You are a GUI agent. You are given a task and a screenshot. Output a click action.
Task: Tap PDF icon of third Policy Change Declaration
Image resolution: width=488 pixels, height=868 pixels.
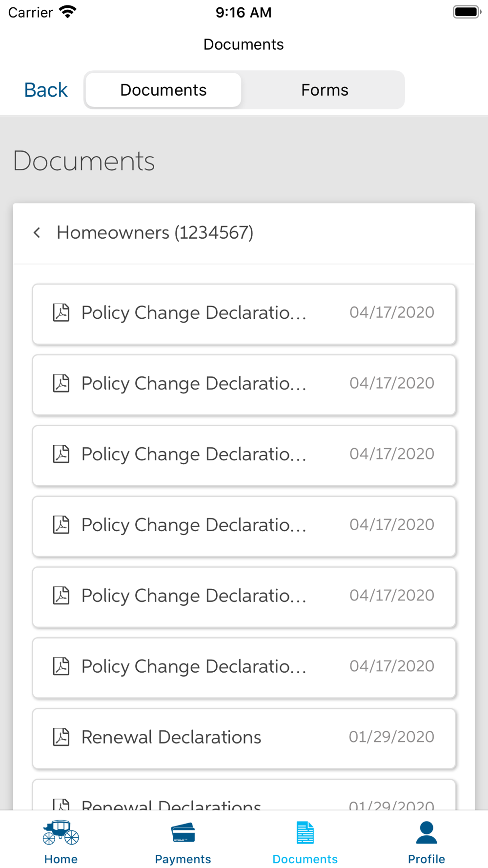(x=61, y=454)
